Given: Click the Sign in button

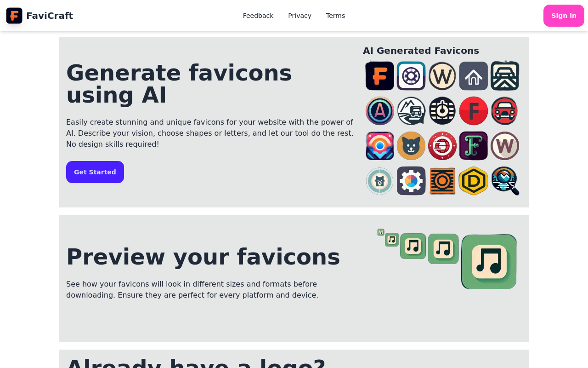Looking at the screenshot, I should point(564,16).
